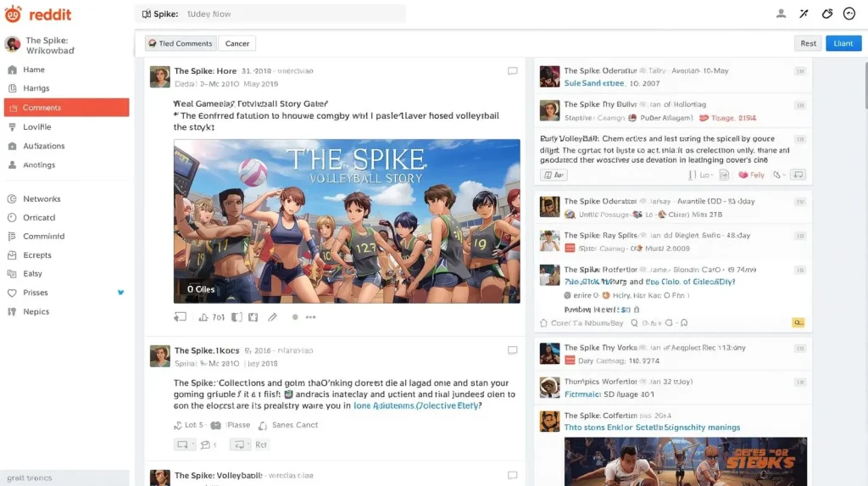Toggle the blue check beside Prisses
This screenshot has height=486, width=868.
(x=120, y=292)
